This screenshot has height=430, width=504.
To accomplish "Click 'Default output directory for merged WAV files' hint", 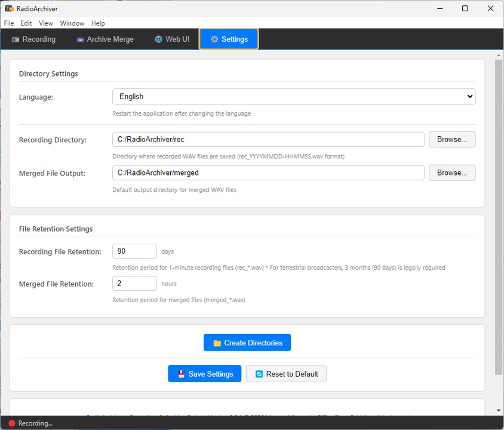I will [x=174, y=189].
